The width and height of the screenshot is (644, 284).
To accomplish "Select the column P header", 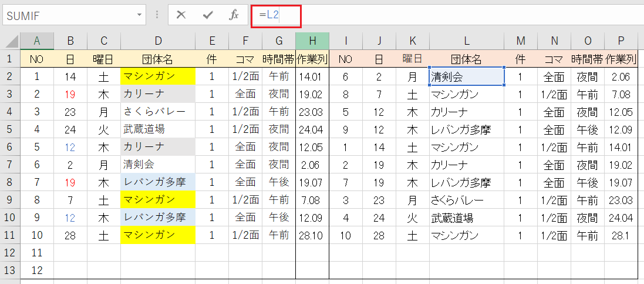I will pos(621,41).
